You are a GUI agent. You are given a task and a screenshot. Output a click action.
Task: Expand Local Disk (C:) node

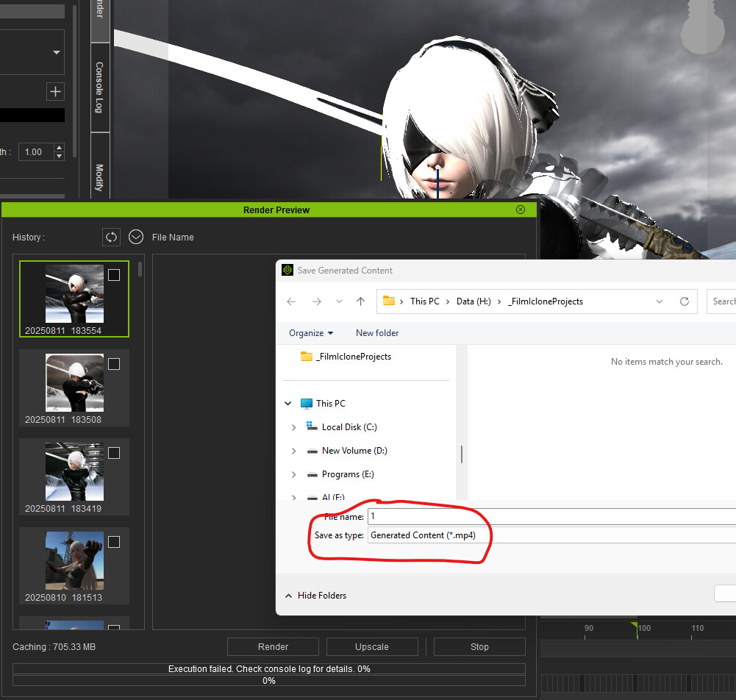(x=293, y=427)
